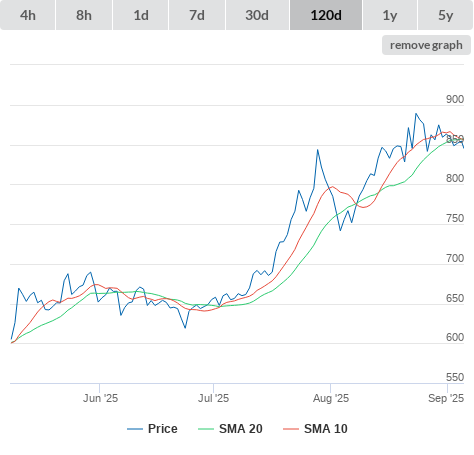Show the 5y time range
The image size is (474, 455).
445,15
